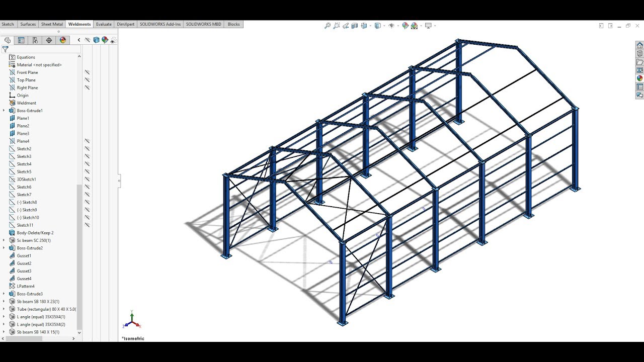The height and width of the screenshot is (362, 644).
Task: Open the Design Library in the task pane
Action: click(x=639, y=52)
